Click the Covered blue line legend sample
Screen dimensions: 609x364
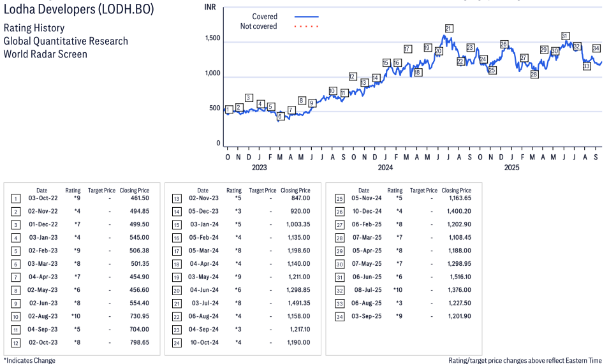click(307, 17)
